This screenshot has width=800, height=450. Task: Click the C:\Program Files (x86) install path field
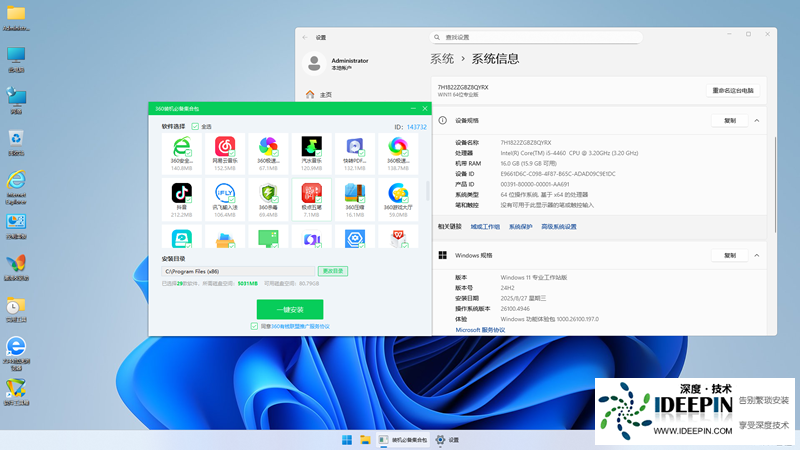pyautogui.click(x=238, y=271)
